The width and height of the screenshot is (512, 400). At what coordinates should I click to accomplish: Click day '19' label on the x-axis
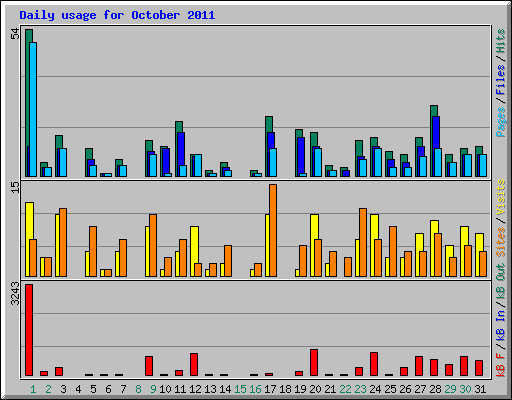(300, 389)
